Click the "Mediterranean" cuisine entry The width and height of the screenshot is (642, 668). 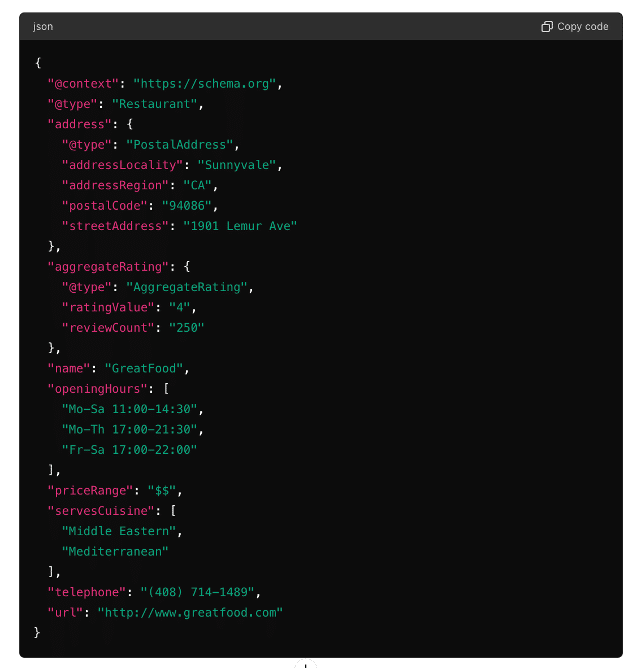115,552
